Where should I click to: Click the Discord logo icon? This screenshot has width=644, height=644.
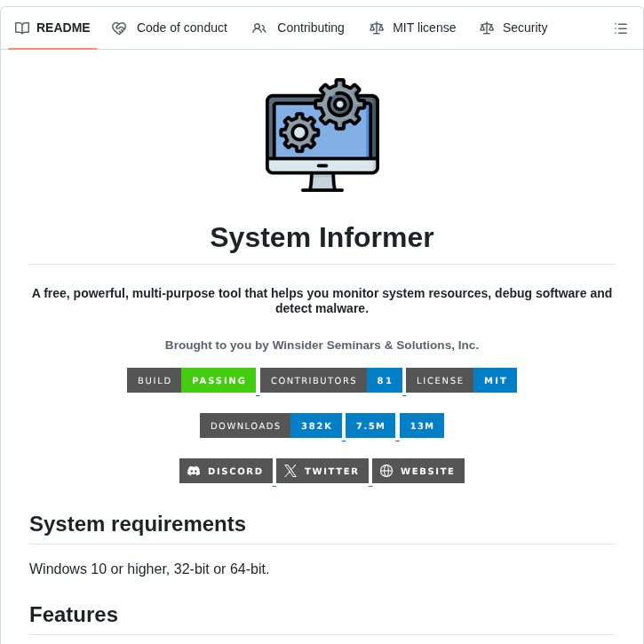(194, 471)
